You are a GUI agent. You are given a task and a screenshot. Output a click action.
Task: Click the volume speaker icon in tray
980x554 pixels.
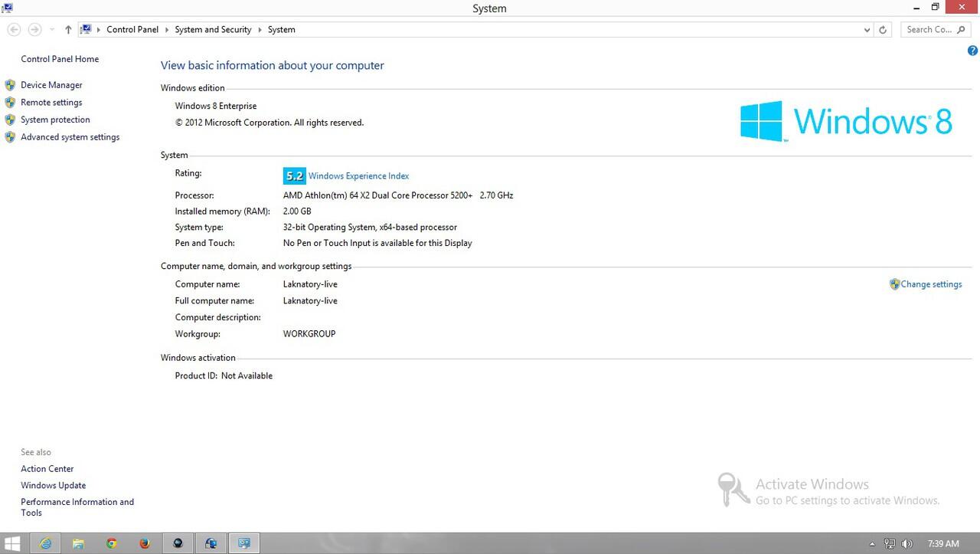pos(907,544)
